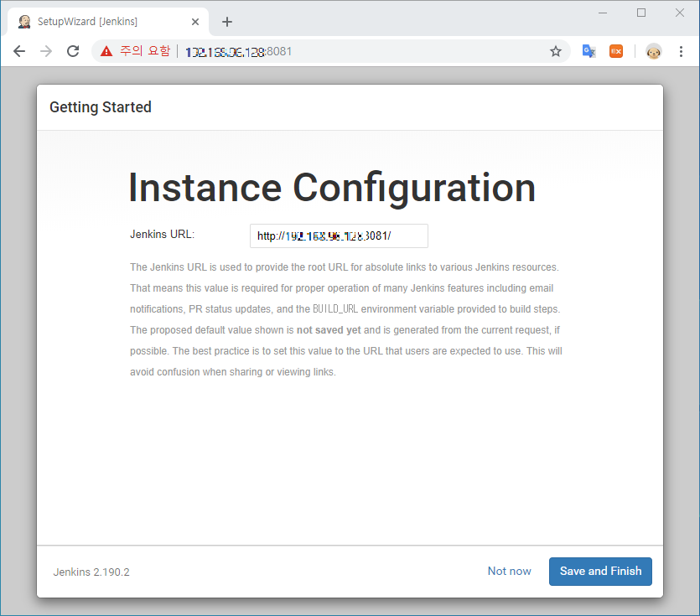This screenshot has height=616, width=700.
Task: Click the Jenkins 2.190.2 version text
Action: (x=91, y=572)
